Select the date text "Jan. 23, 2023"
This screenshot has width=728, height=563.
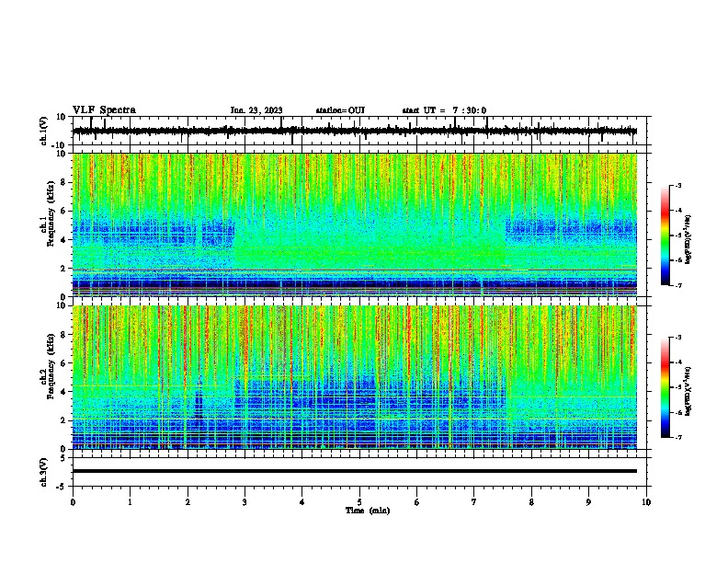pyautogui.click(x=256, y=110)
